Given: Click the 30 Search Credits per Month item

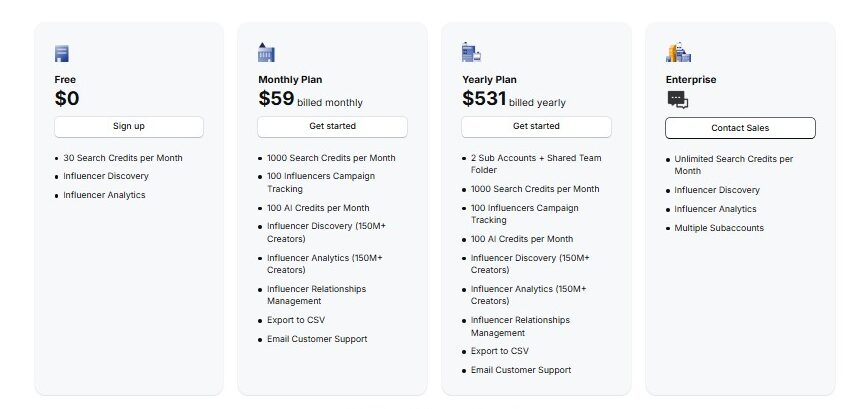Looking at the screenshot, I should (123, 158).
